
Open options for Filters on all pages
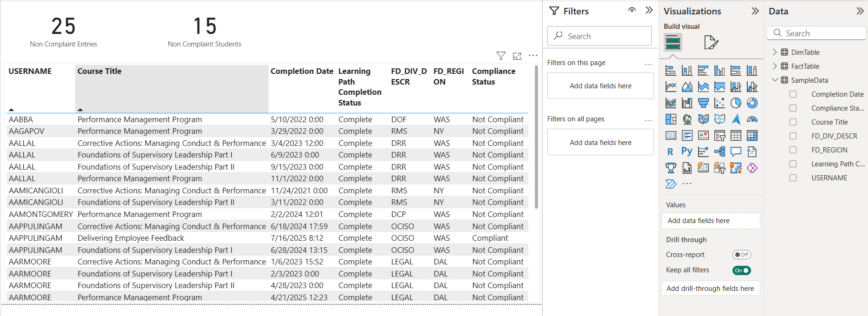tap(648, 120)
